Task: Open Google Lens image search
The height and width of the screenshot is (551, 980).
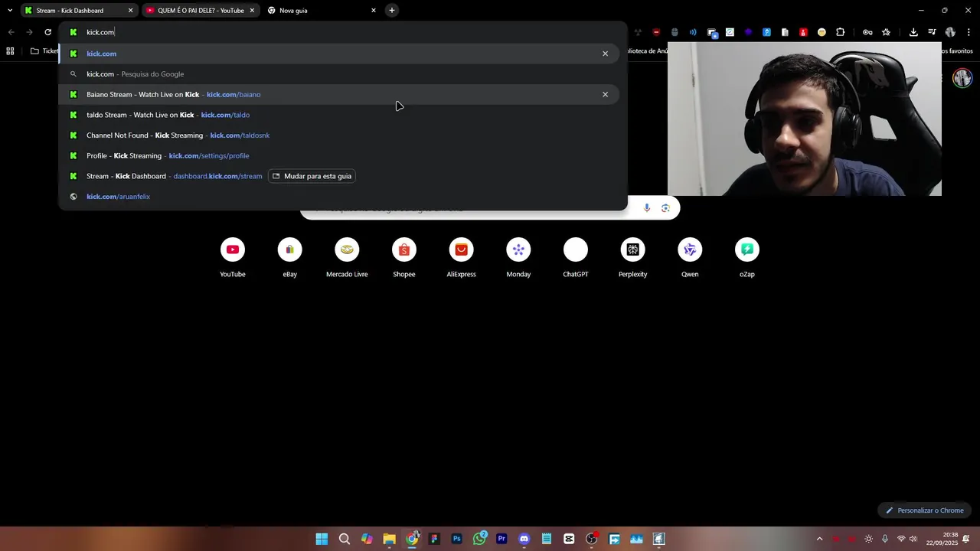Action: point(665,208)
